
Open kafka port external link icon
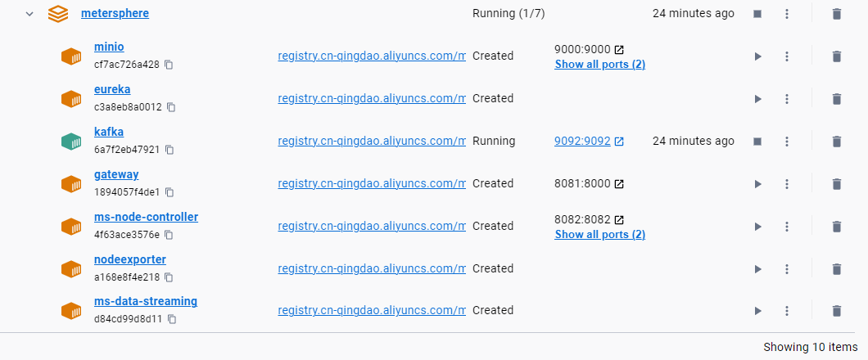(619, 142)
